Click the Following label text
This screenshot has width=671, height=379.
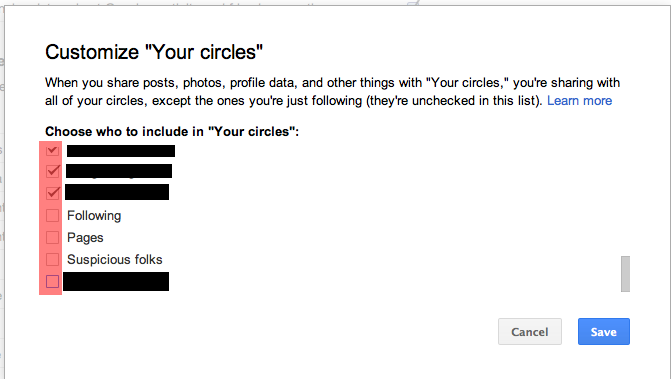(x=94, y=216)
